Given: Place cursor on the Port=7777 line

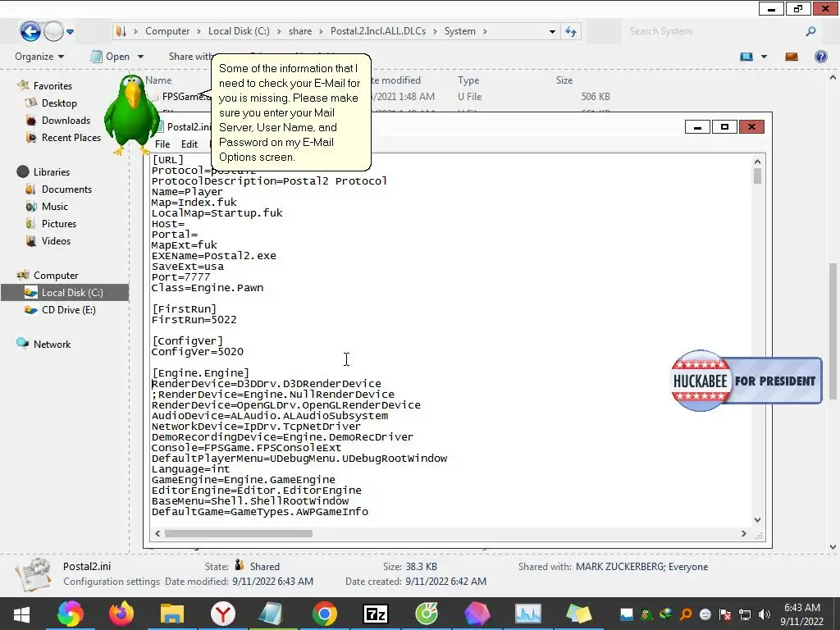Looking at the screenshot, I should 180,277.
